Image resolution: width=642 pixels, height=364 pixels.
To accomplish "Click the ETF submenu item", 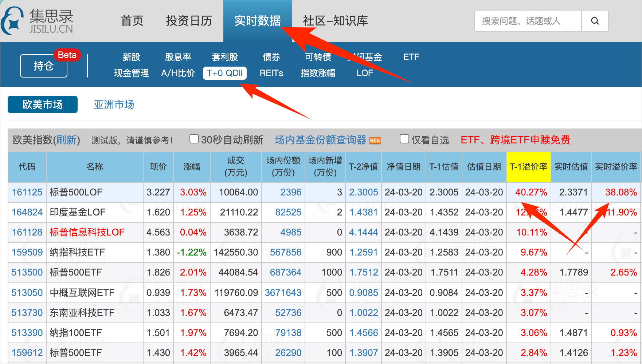I will 411,57.
